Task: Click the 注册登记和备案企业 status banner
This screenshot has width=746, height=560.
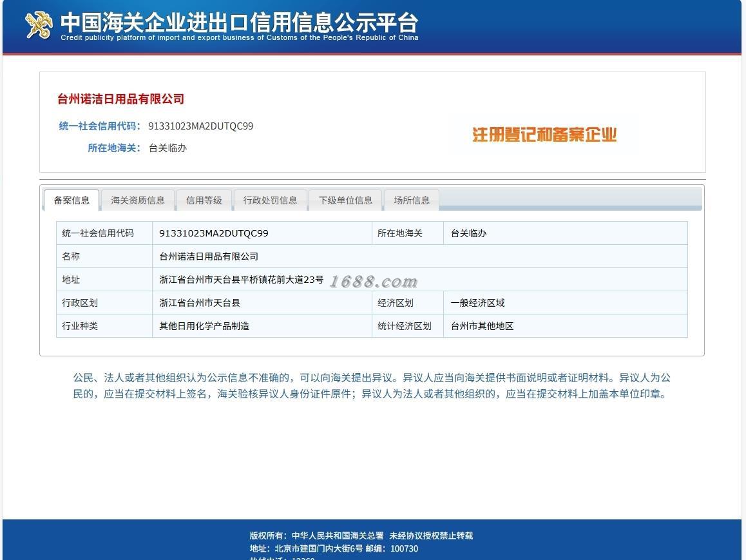Action: [x=544, y=135]
